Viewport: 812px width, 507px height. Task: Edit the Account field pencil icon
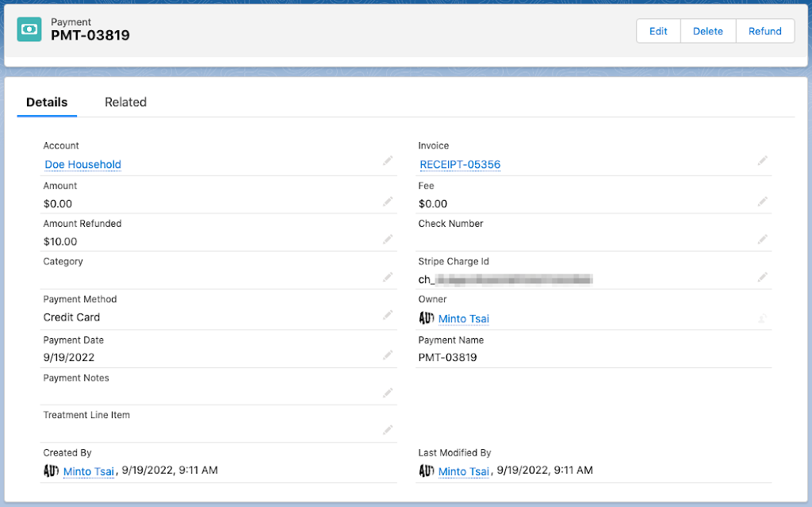pyautogui.click(x=388, y=161)
